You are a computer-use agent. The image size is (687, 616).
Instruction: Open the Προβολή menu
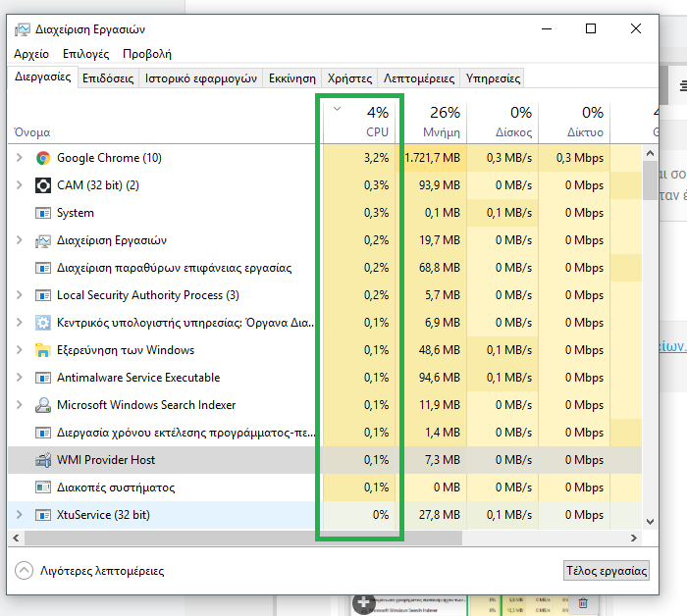147,54
